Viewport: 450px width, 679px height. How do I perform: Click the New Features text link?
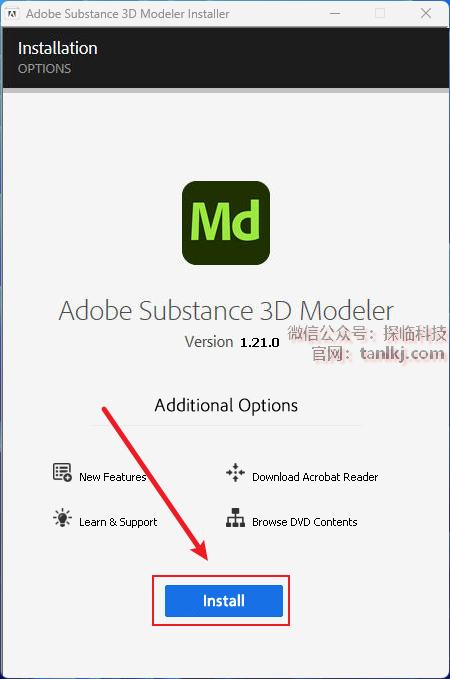113,477
